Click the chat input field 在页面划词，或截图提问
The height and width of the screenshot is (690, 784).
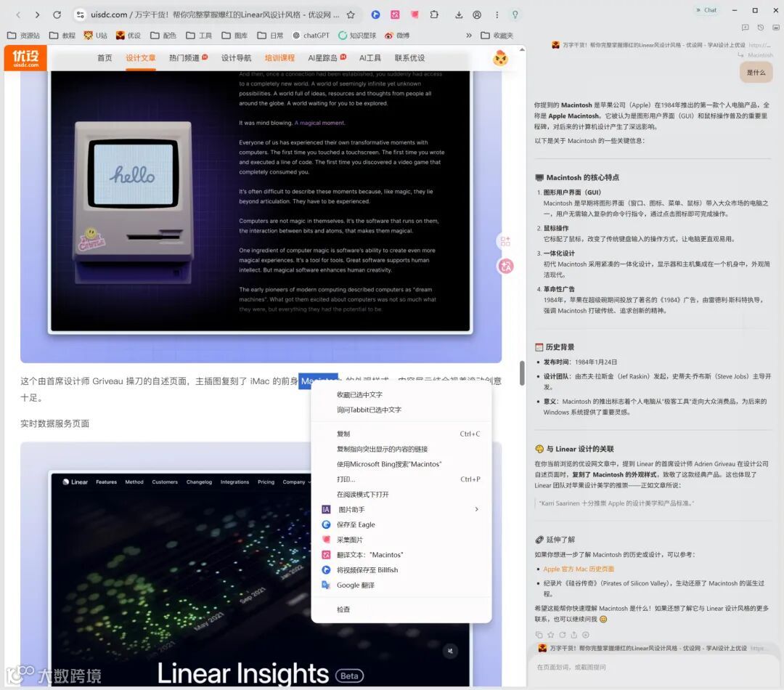click(655, 667)
